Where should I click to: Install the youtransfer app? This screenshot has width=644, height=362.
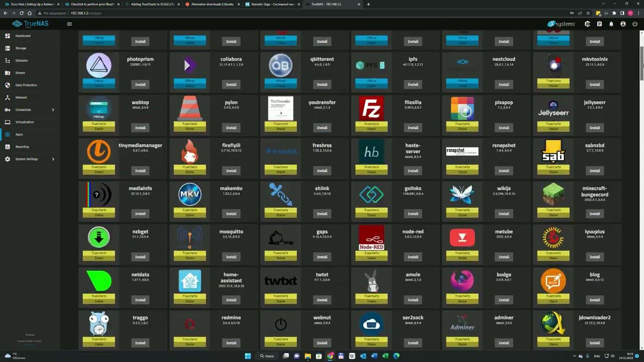[x=322, y=128]
